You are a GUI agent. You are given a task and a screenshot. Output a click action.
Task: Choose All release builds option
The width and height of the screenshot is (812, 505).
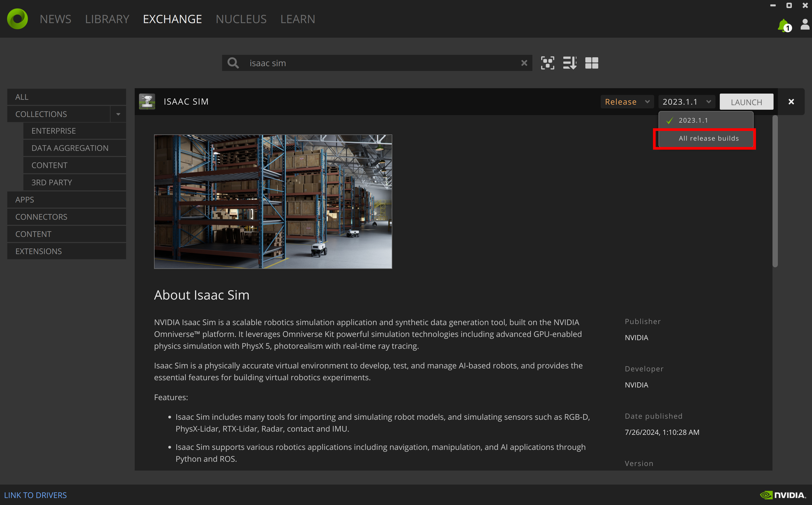pyautogui.click(x=708, y=138)
